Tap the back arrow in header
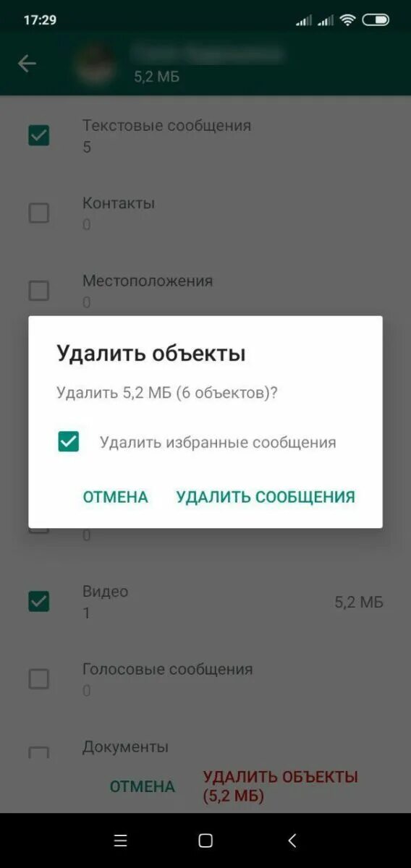This screenshot has height=868, width=411. [27, 64]
